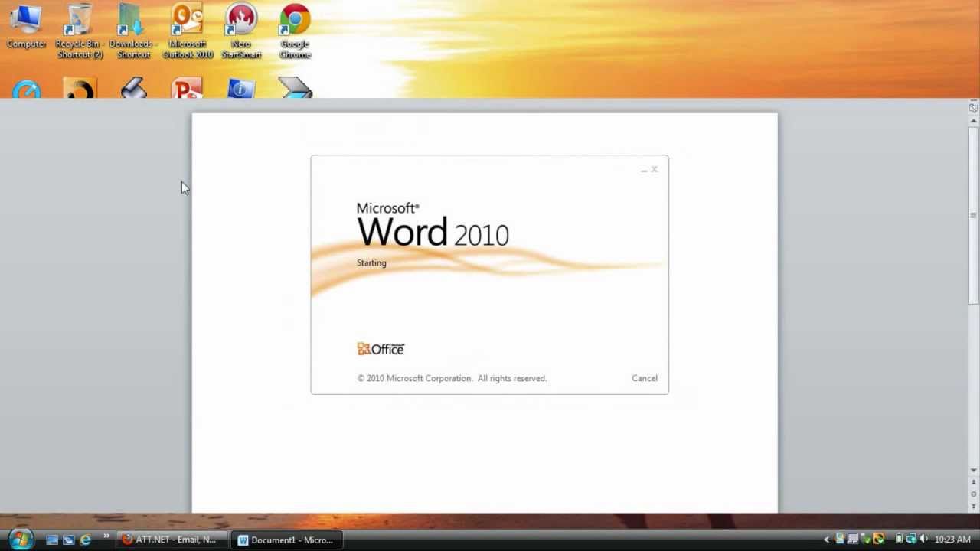980x551 pixels.
Task: Open Google Chrome desktop shortcut
Action: point(295,31)
